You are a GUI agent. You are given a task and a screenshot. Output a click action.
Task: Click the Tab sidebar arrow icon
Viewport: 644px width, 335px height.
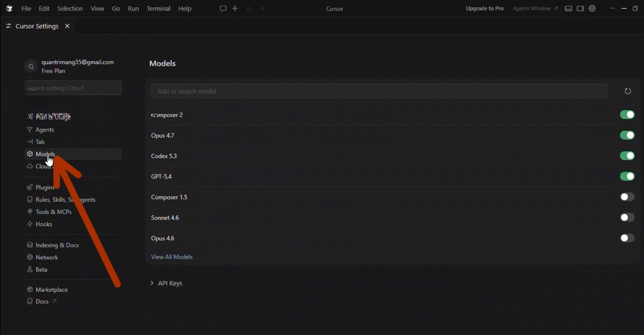point(30,142)
